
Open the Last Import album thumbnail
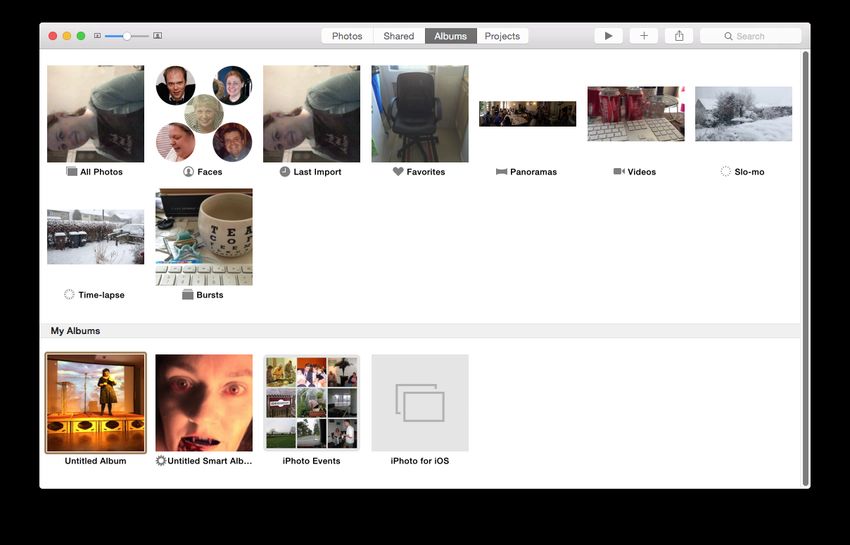point(312,114)
